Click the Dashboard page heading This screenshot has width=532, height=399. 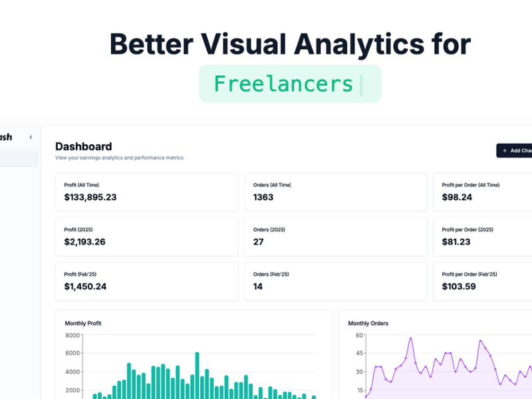coord(83,146)
